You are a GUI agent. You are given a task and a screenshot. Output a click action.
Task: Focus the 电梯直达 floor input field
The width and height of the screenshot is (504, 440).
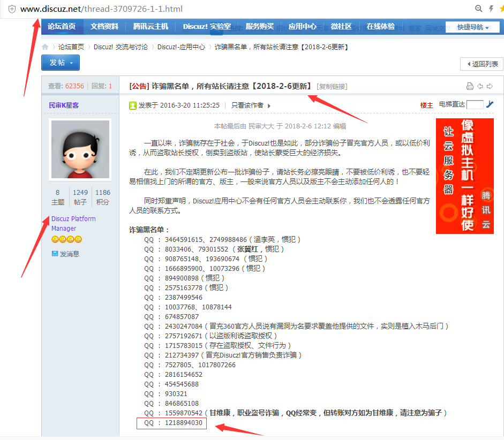click(x=475, y=105)
